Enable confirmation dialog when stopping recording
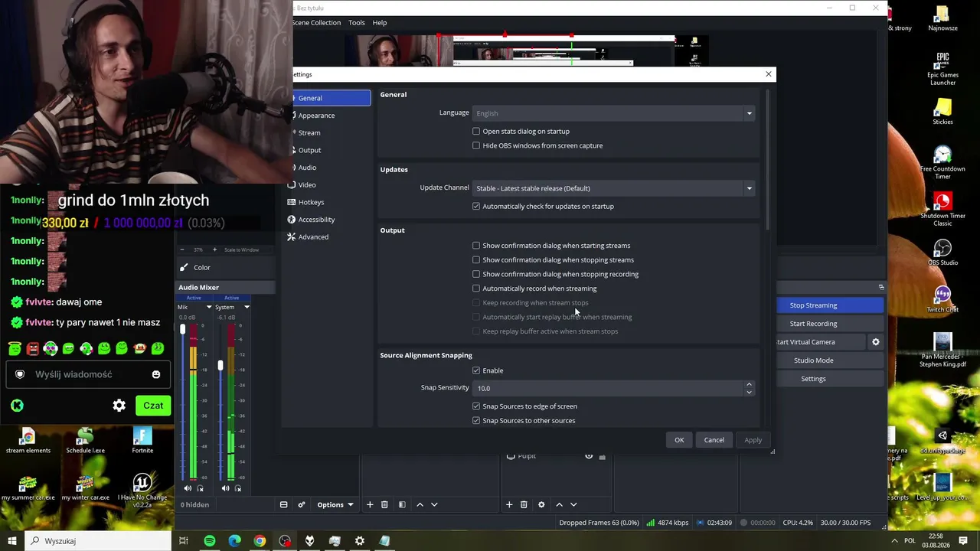 476,274
